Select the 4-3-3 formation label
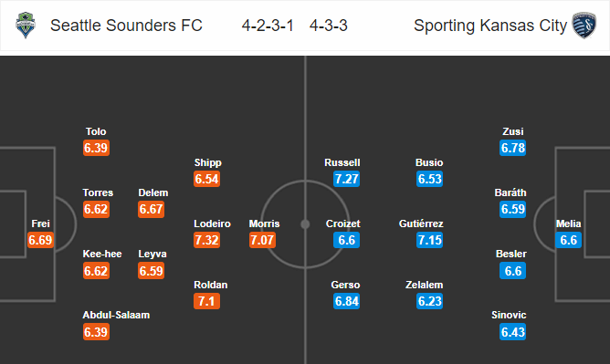This screenshot has width=610, height=364. 329,26
